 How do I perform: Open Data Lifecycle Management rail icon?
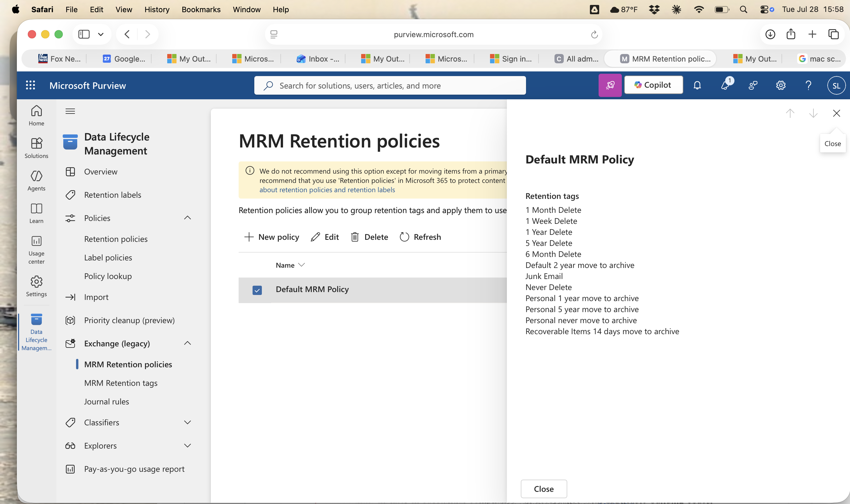36,332
